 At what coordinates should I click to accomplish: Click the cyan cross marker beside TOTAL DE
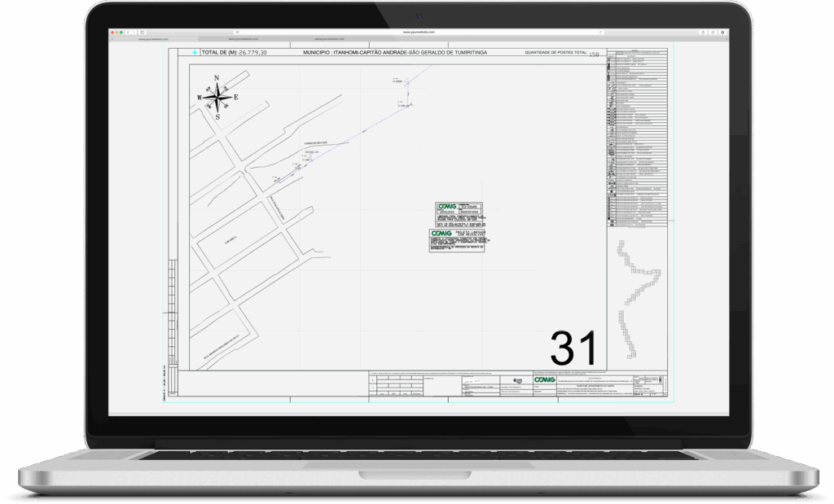194,52
